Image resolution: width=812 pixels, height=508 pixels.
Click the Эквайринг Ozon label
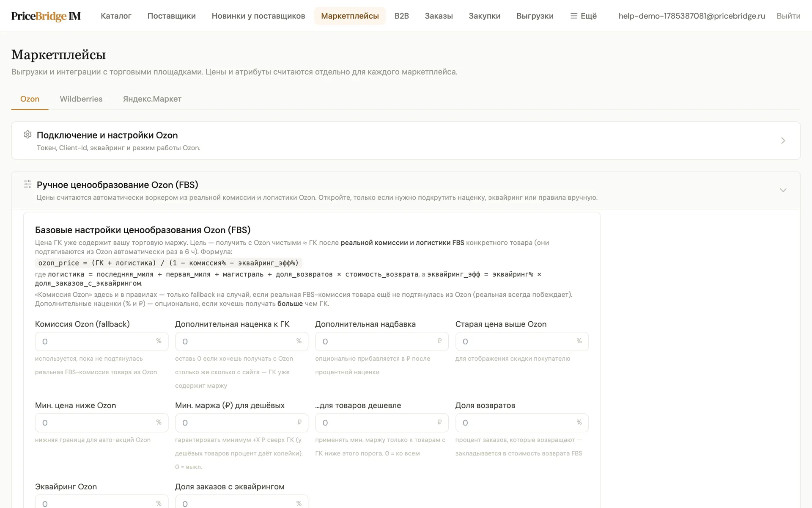66,487
